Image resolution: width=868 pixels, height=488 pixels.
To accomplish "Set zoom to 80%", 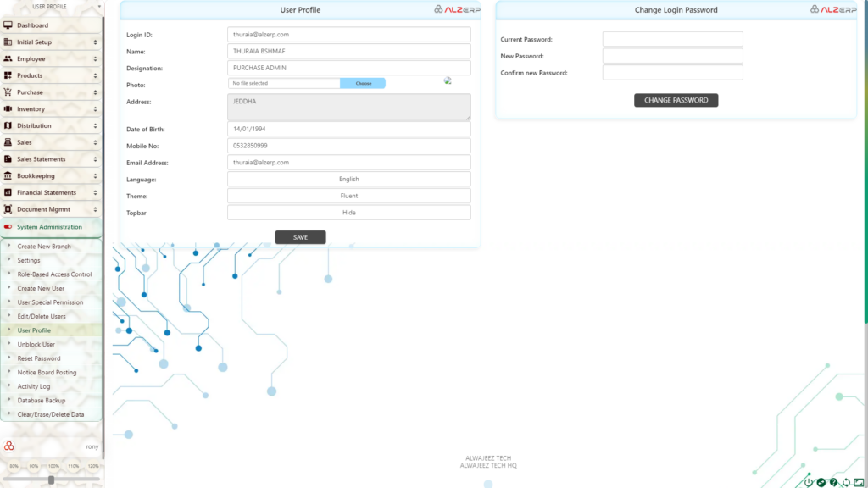I will tap(14, 466).
